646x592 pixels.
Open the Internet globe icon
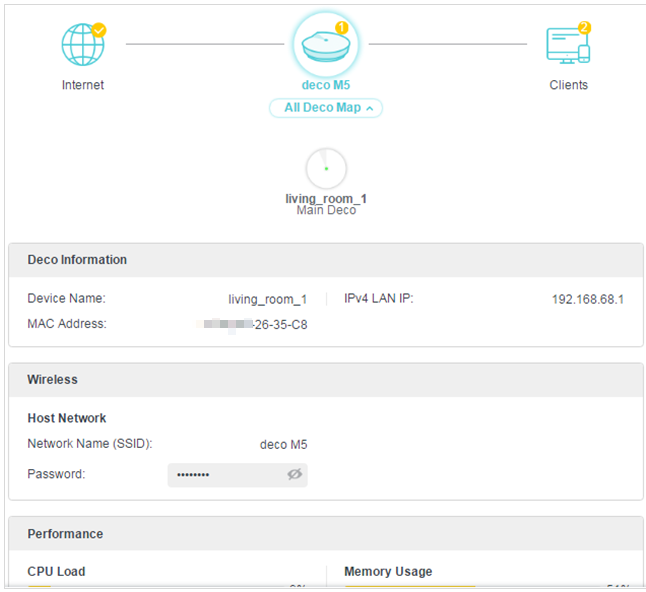83,44
